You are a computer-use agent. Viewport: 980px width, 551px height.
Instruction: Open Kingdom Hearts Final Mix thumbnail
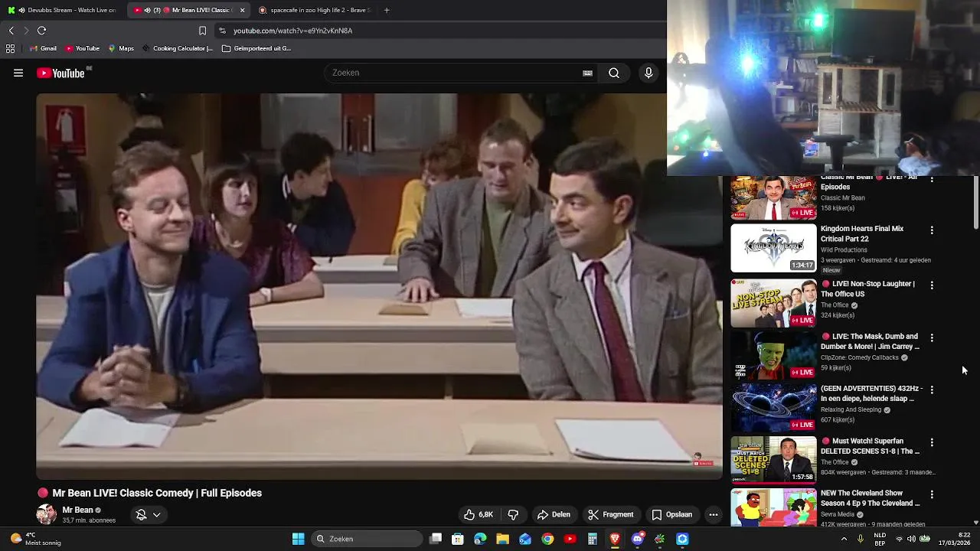(x=773, y=248)
